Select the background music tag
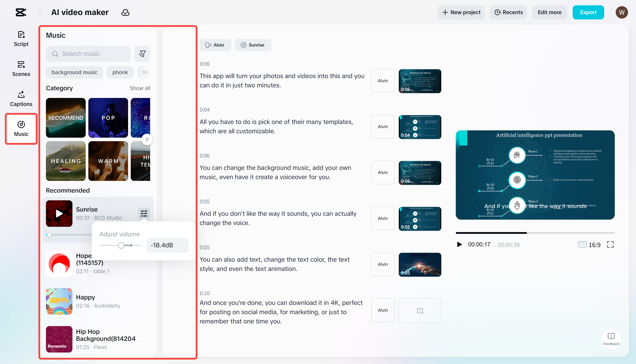 pos(74,72)
